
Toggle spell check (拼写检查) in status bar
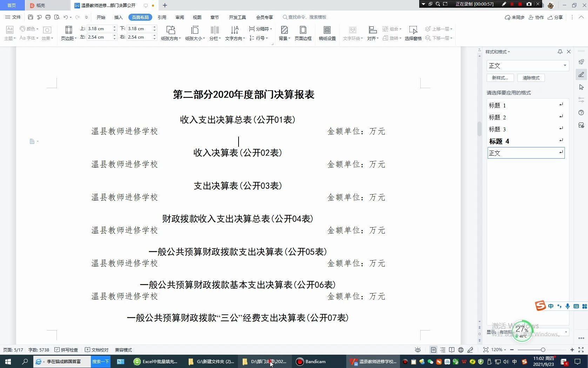(66, 350)
